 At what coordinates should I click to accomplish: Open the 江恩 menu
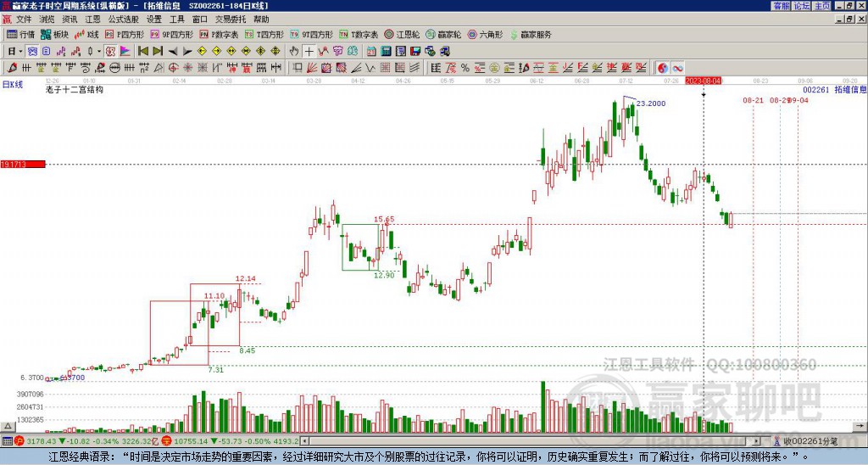click(x=92, y=20)
